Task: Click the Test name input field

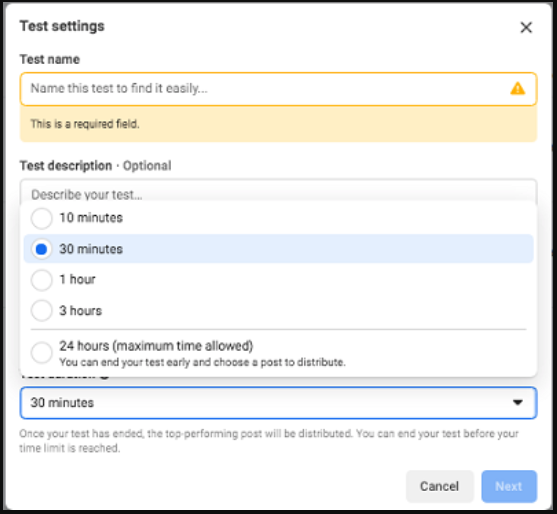Action: [x=278, y=89]
